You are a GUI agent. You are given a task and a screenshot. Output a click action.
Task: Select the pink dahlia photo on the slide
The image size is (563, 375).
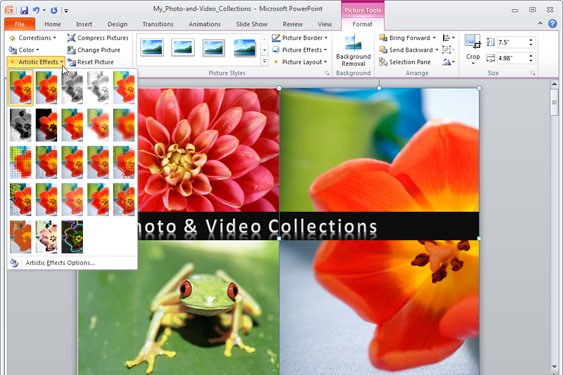coord(208,150)
